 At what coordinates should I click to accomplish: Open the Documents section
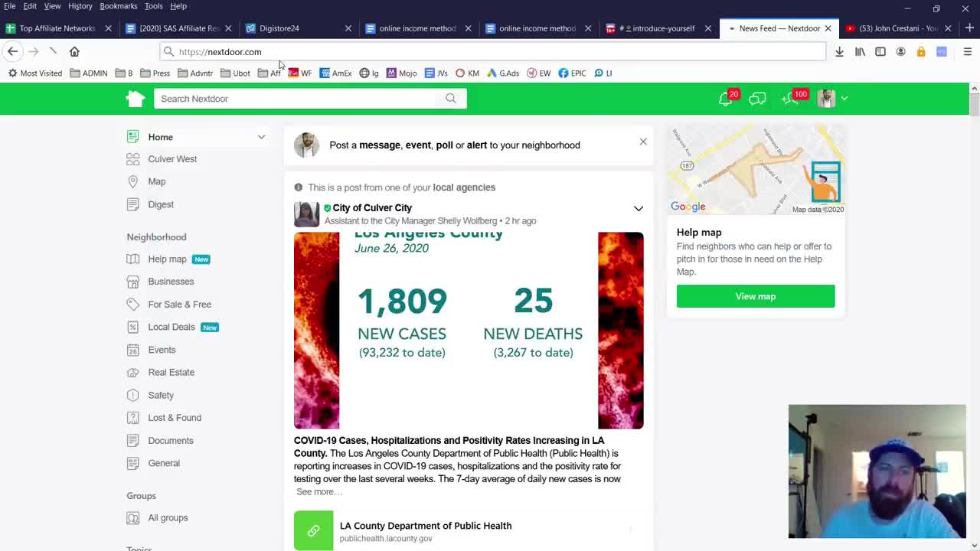point(171,441)
